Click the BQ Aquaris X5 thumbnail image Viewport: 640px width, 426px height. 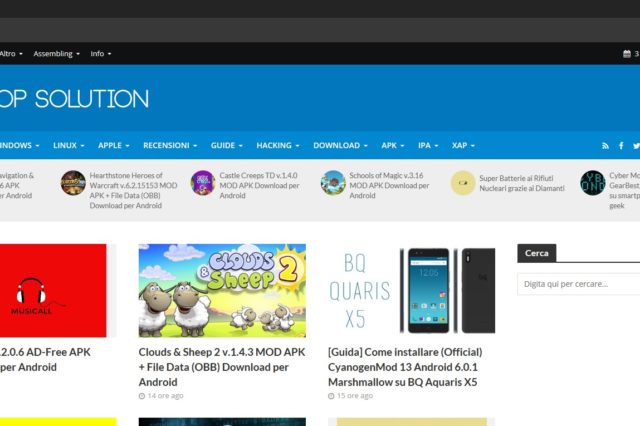coord(411,291)
